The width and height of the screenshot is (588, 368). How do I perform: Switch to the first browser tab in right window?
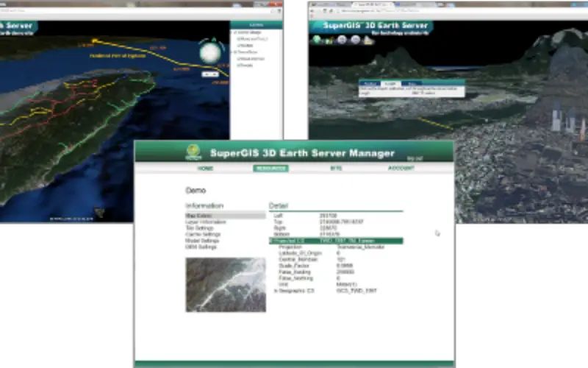330,4
